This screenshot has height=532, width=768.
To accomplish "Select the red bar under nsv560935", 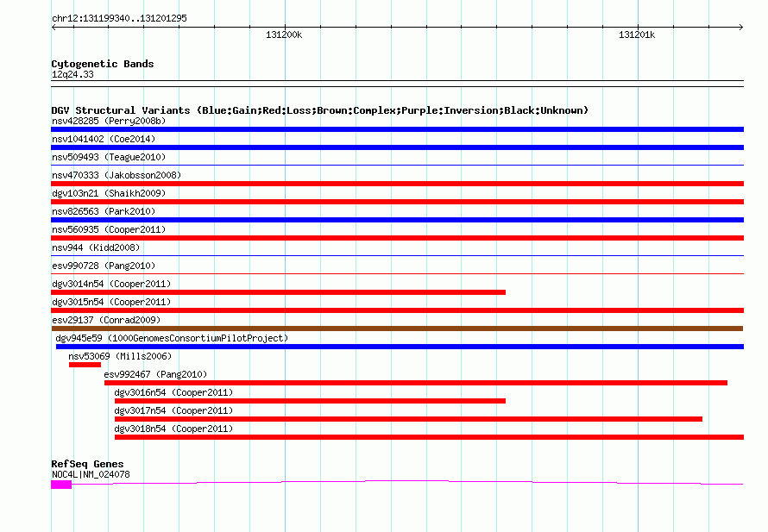I will coord(397,238).
